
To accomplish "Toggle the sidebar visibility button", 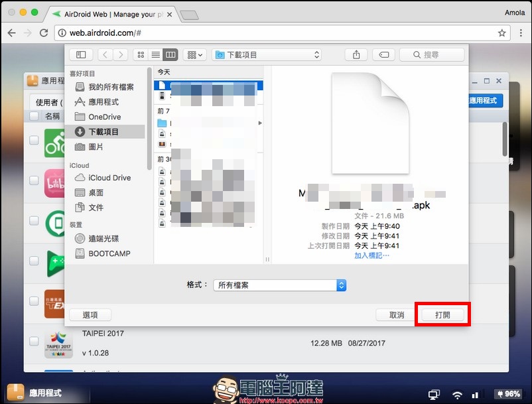I will click(x=81, y=54).
